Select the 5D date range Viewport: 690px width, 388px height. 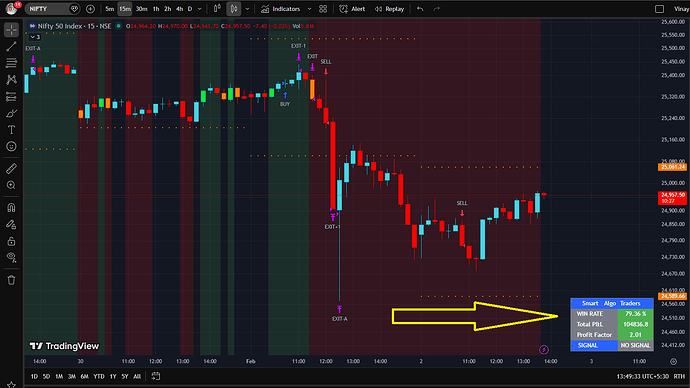[46, 377]
